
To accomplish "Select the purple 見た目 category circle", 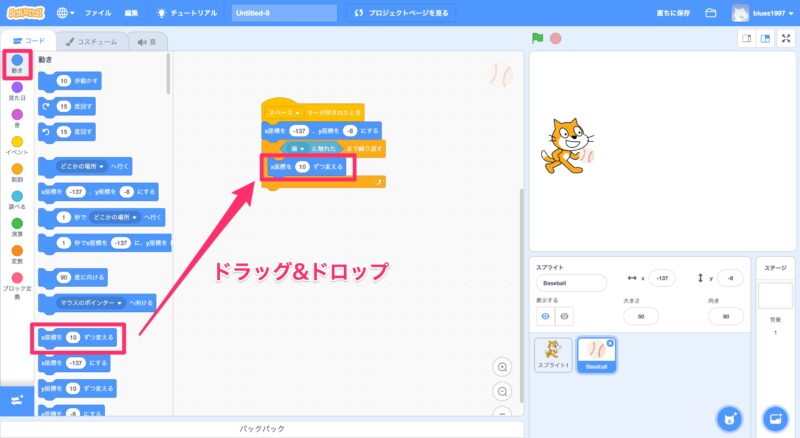I will point(17,88).
